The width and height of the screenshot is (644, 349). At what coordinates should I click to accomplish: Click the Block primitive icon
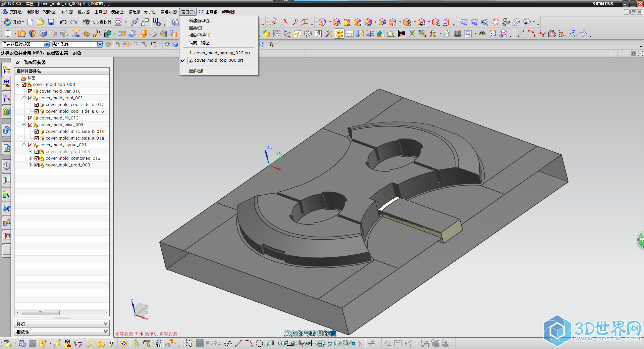(43, 34)
